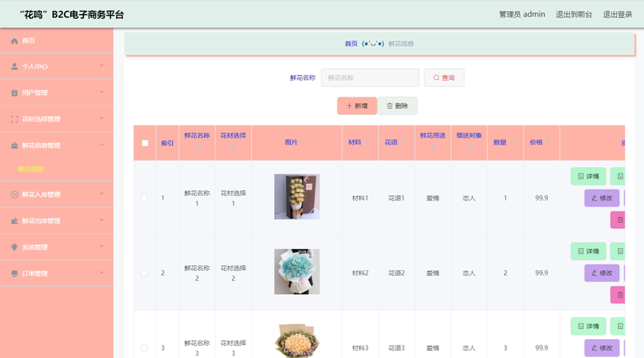Click the 鲜花入库管理 clock icon

[15, 195]
